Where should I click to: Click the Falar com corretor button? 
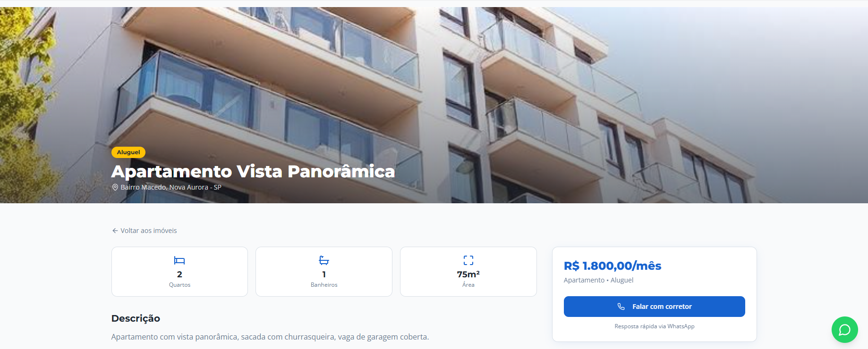coord(654,307)
